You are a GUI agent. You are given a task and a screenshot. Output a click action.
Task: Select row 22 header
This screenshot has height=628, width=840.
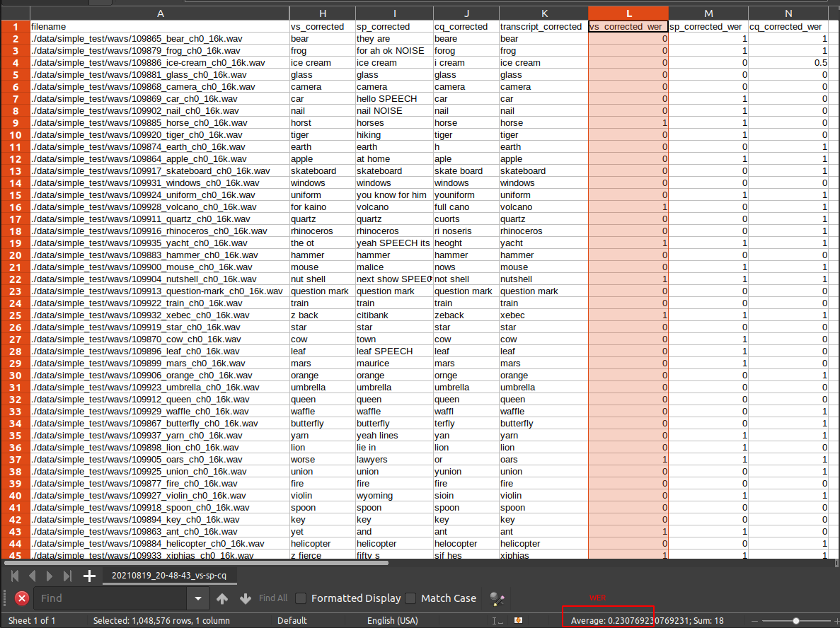(x=16, y=279)
